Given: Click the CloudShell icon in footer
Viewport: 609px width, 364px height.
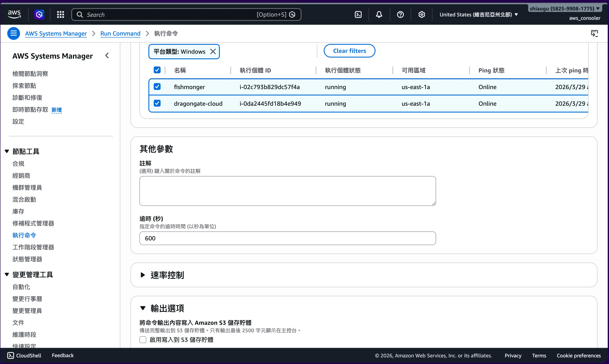Looking at the screenshot, I should [x=10, y=355].
